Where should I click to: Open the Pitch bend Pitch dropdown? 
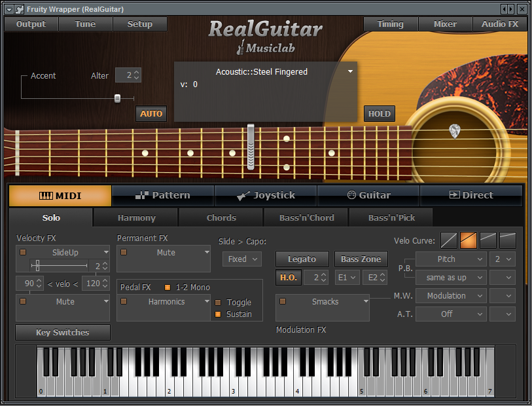(451, 259)
